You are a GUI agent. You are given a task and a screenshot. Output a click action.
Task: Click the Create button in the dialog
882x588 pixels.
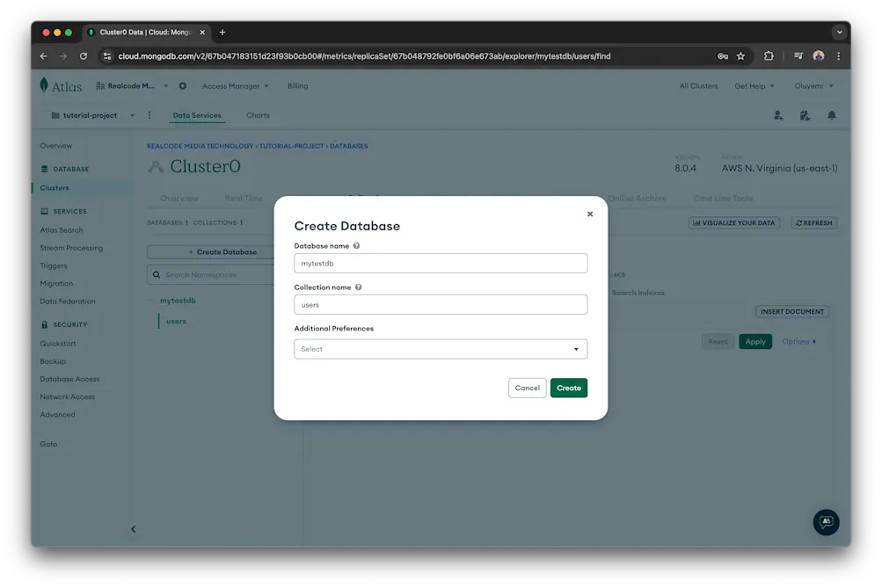pos(568,388)
